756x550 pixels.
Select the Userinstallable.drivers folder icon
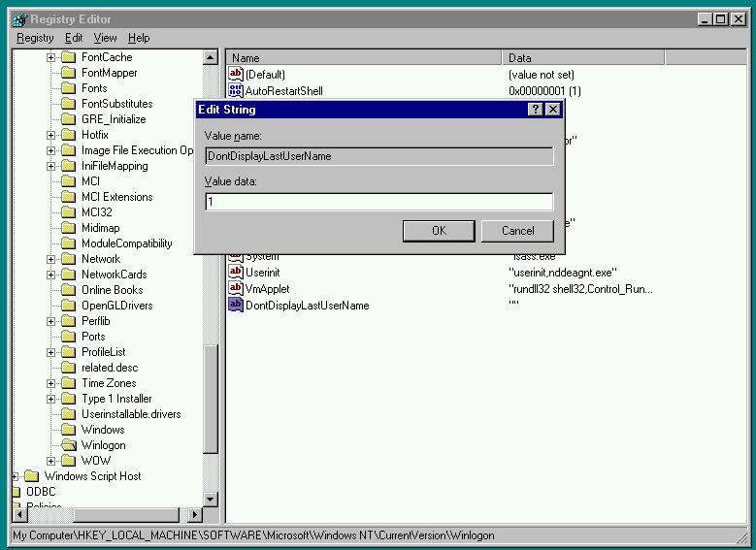click(69, 414)
